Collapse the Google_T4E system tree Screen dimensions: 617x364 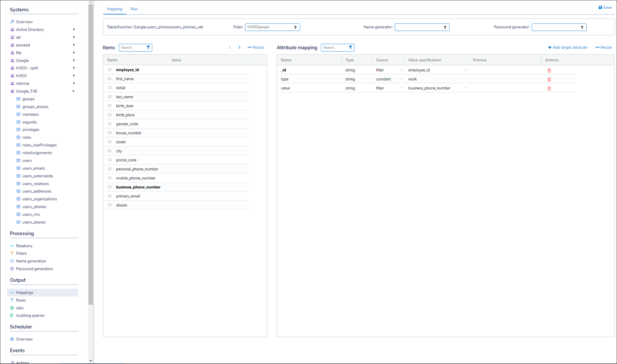pyautogui.click(x=74, y=91)
